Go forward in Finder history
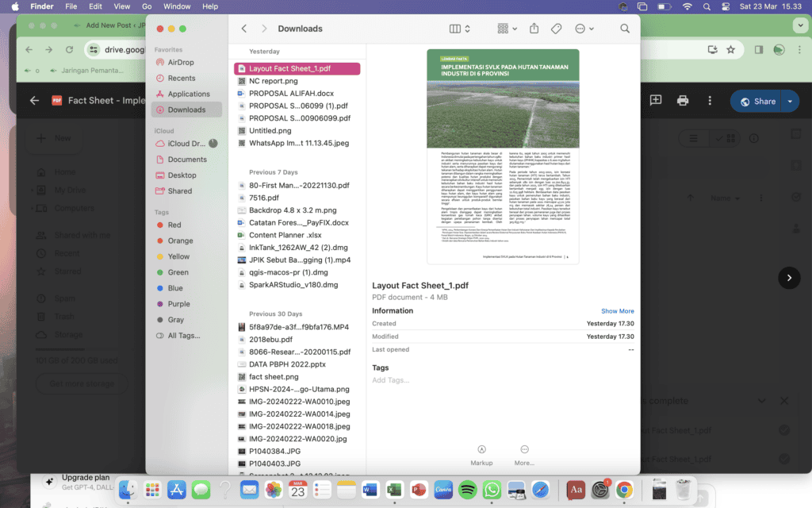 264,29
